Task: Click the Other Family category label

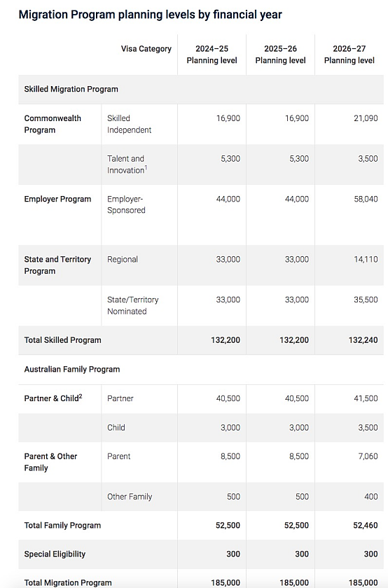Action: click(x=130, y=497)
